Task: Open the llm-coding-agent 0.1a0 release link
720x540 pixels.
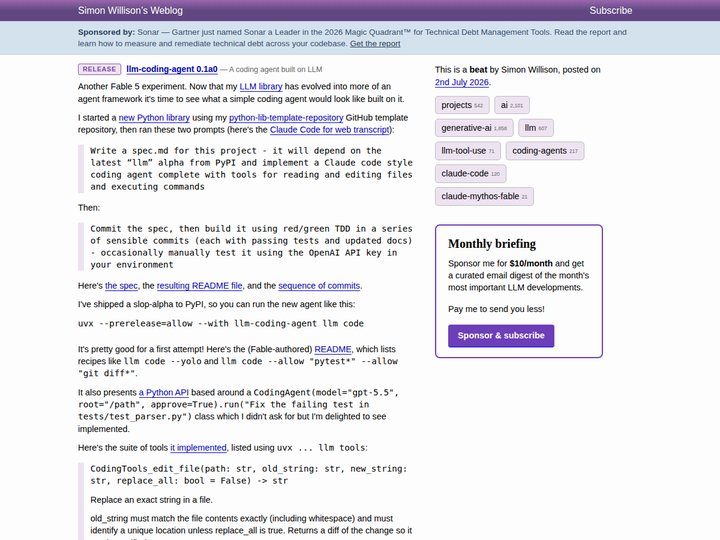Action: 172,69
